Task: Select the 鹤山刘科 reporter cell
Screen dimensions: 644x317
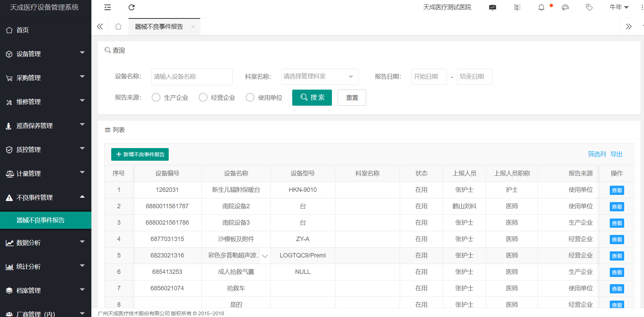Action: (464, 206)
